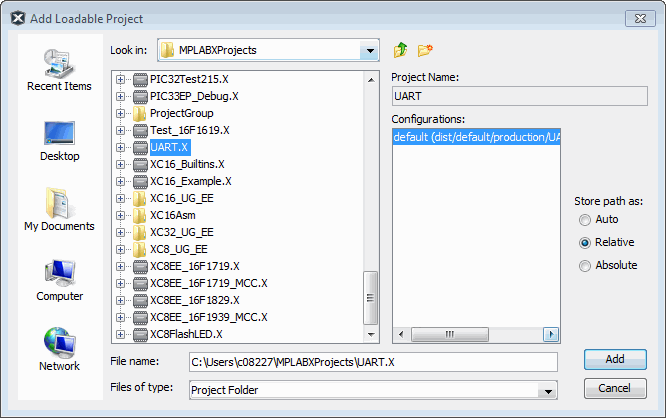The width and height of the screenshot is (666, 418).
Task: Click the XC32_UG_EE folder icon
Action: [x=140, y=232]
